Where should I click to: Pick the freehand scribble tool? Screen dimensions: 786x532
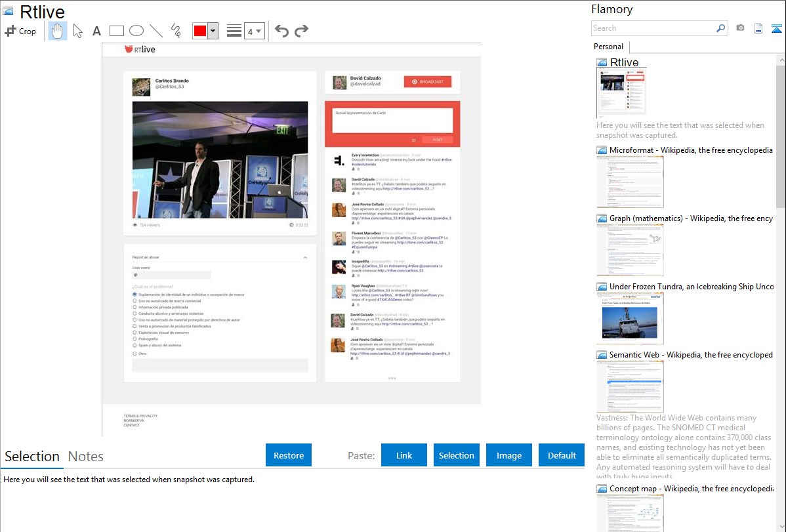coord(176,31)
